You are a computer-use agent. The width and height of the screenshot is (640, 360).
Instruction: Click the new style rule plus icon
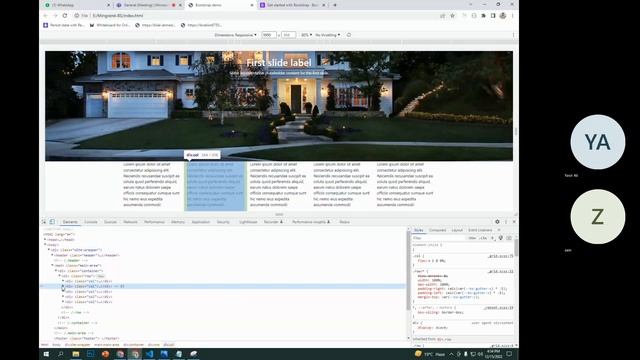coord(493,238)
